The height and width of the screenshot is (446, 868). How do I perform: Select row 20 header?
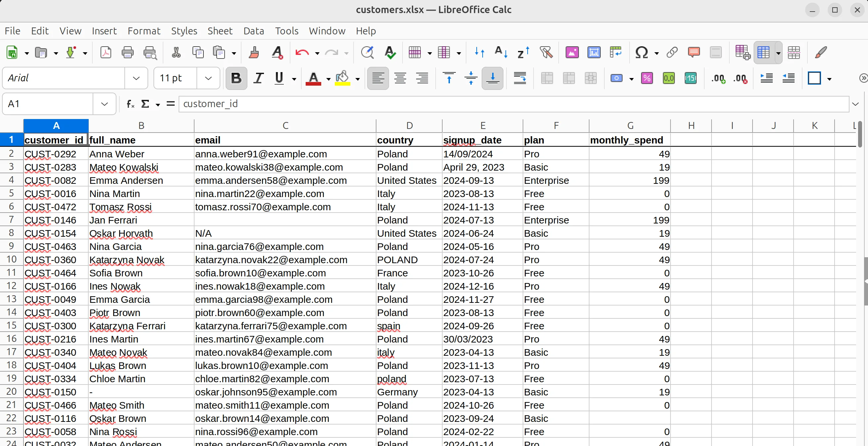pos(12,392)
